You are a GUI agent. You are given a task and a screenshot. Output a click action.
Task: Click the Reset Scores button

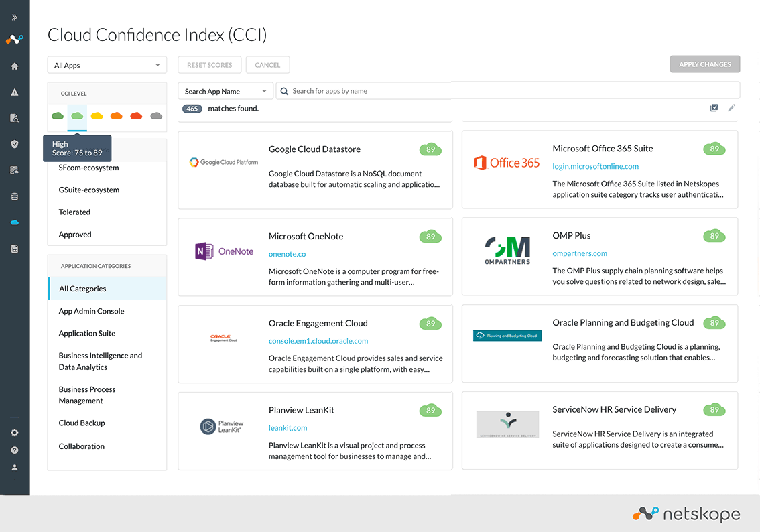pos(209,65)
